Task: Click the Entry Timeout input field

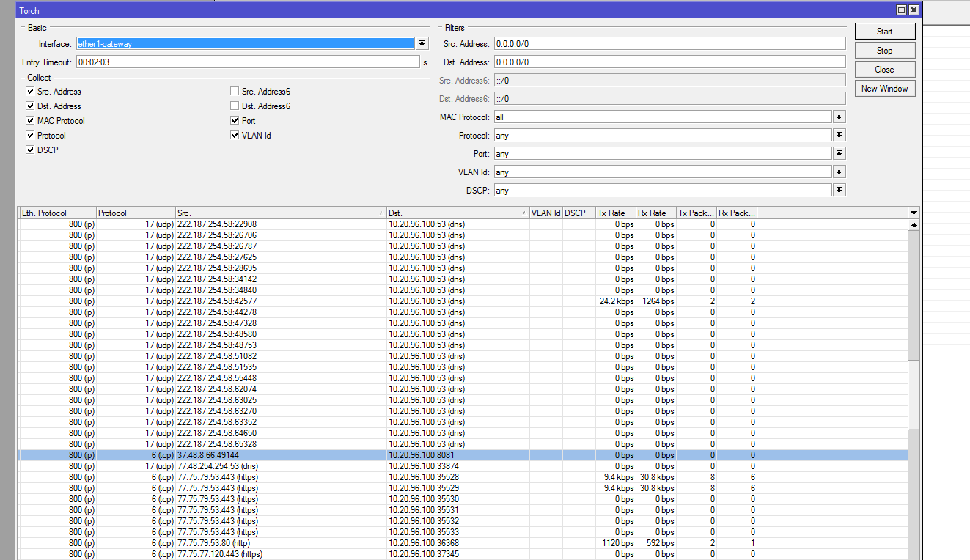Action: click(248, 62)
